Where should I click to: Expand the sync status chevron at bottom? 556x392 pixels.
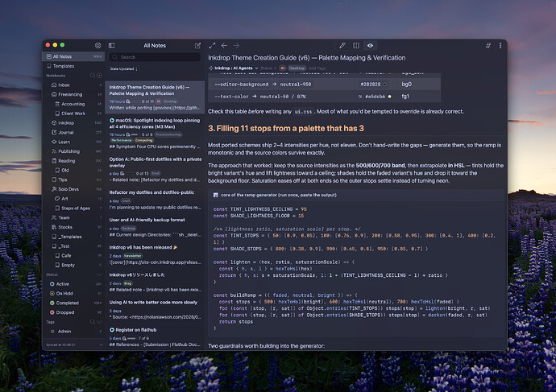[101, 345]
